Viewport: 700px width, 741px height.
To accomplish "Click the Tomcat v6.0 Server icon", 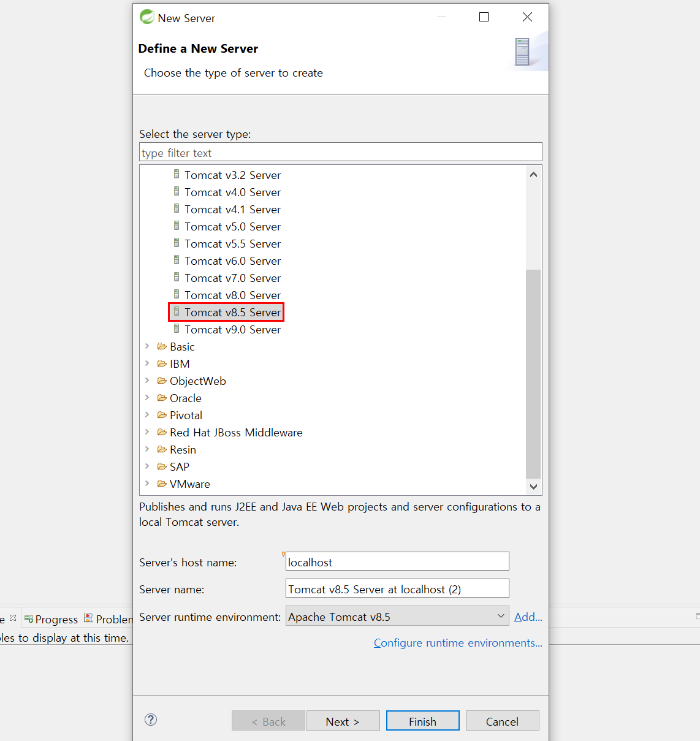I will 177,260.
